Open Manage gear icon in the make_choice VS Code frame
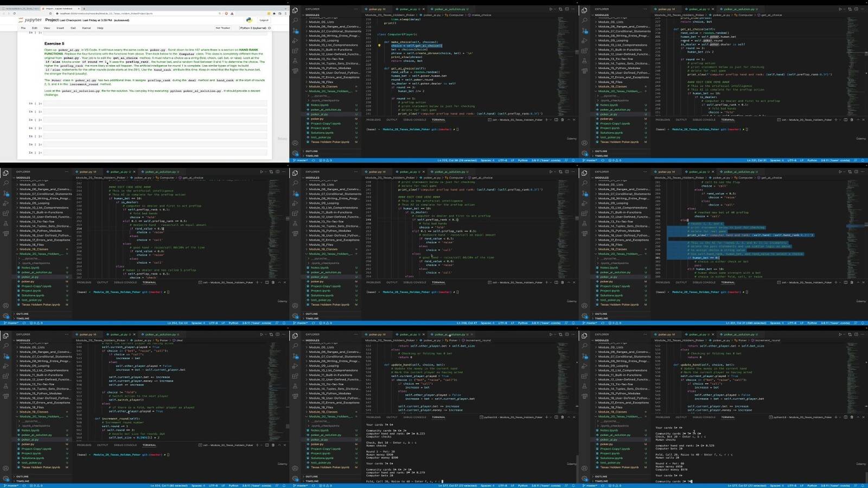The width and height of the screenshot is (868, 488). tap(295, 154)
